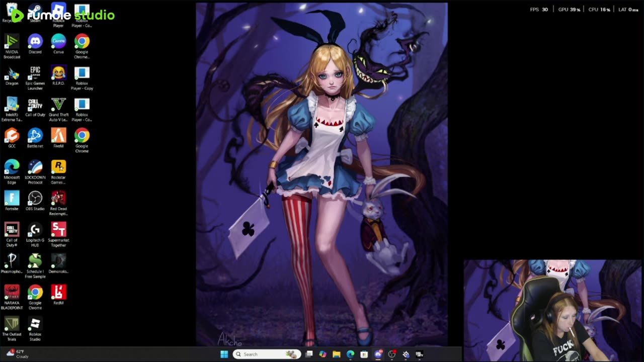This screenshot has height=362, width=644.
Task: Switch to OBS via taskbar icon
Action: [x=392, y=354]
